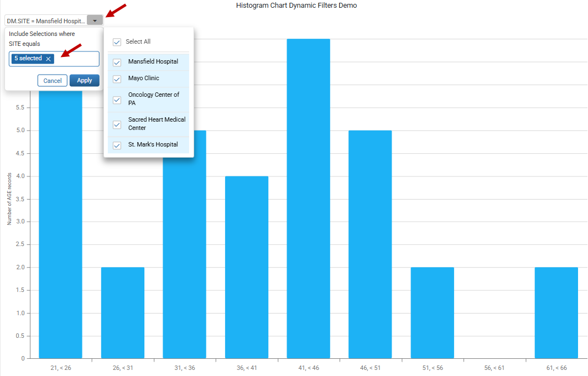Uncheck Mayo Clinic checkbox

117,79
